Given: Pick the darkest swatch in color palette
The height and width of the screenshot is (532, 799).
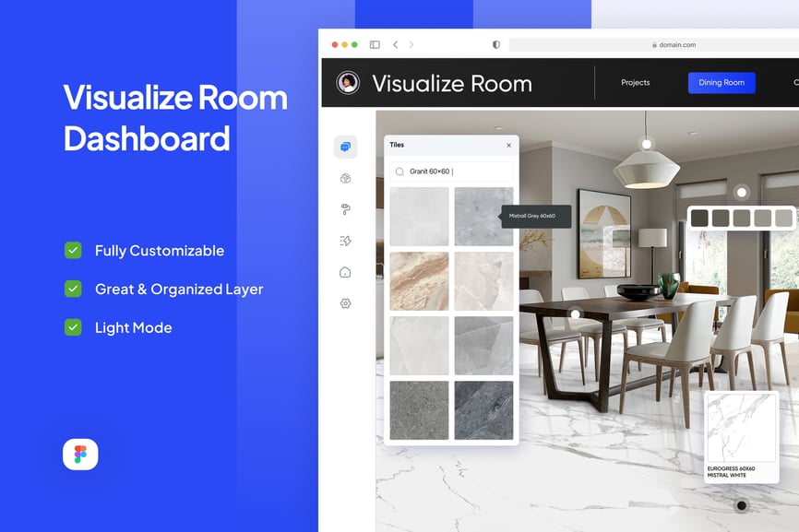Looking at the screenshot, I should click(x=699, y=218).
